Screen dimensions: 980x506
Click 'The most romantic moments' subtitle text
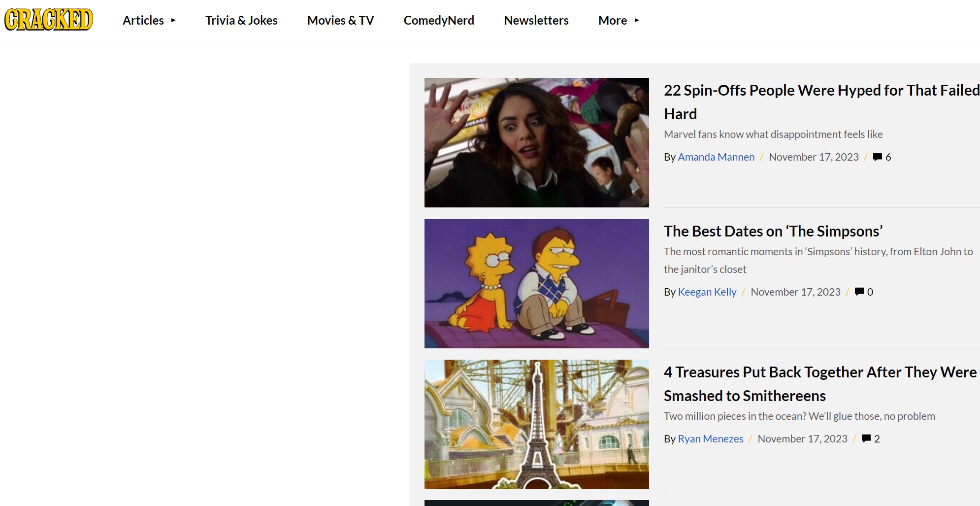(x=818, y=260)
